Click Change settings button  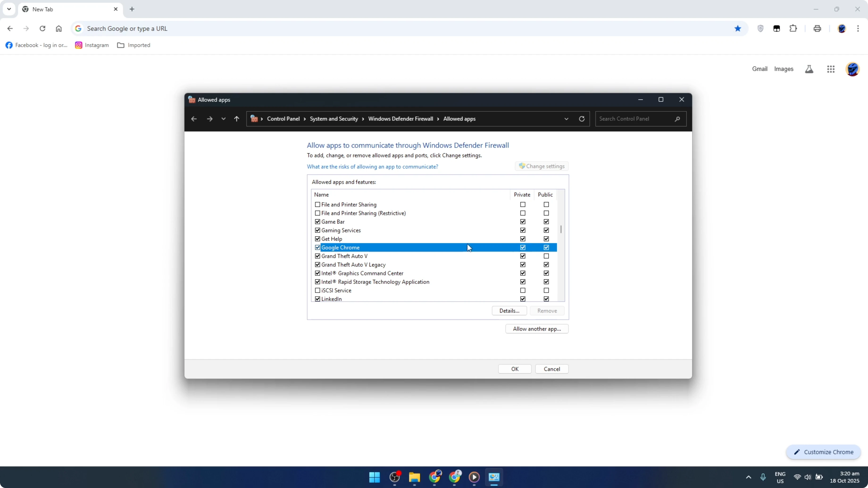(x=542, y=166)
